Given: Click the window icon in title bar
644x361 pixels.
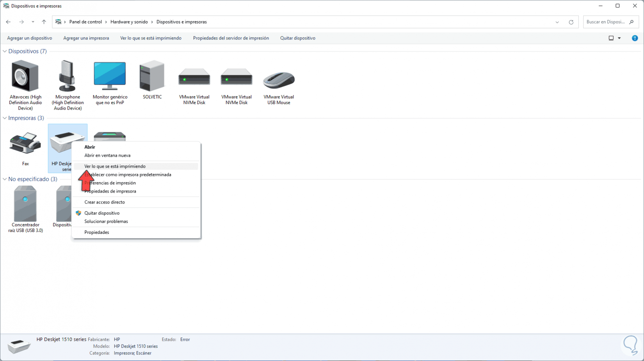Looking at the screenshot, I should pos(6,6).
